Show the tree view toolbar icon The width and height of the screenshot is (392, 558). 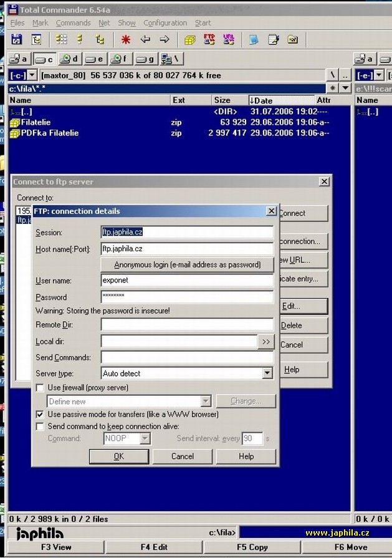pos(100,39)
